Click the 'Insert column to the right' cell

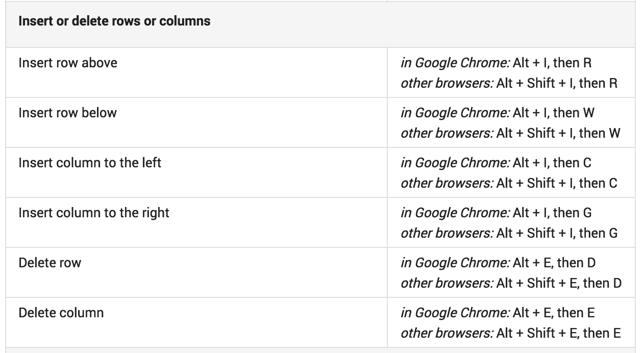click(94, 213)
